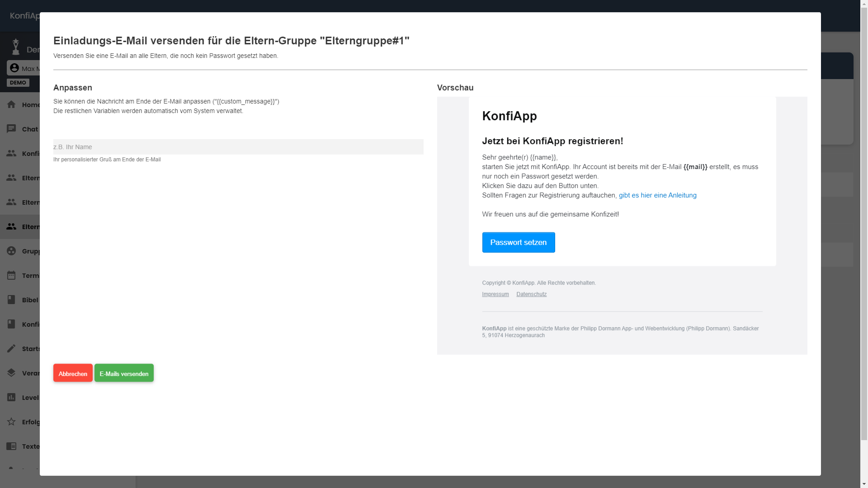Open Chat via sidebar chat icon
This screenshot has height=488, width=868.
11,129
